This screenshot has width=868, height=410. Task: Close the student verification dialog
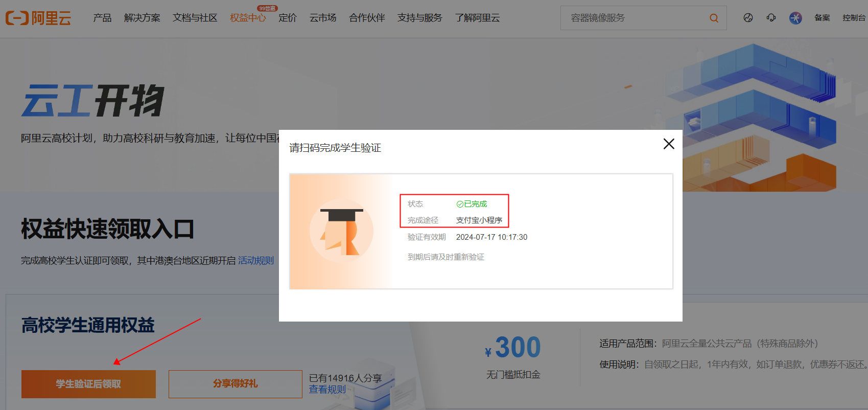coord(669,144)
